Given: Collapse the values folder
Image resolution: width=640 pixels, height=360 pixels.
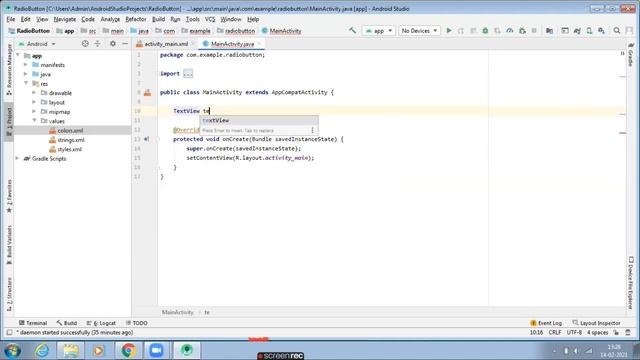Looking at the screenshot, I should click(x=34, y=121).
